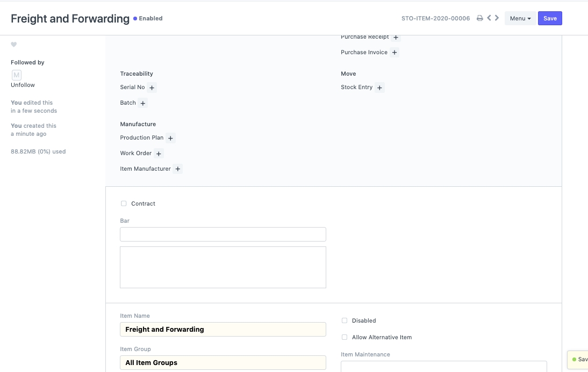This screenshot has height=372, width=588.
Task: Add new Serial No plus icon
Action: (152, 87)
